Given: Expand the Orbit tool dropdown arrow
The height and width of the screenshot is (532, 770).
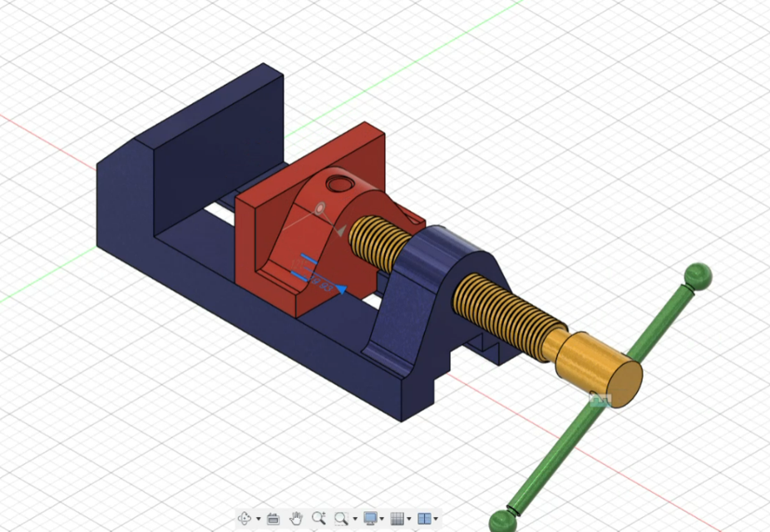Looking at the screenshot, I should (x=257, y=518).
